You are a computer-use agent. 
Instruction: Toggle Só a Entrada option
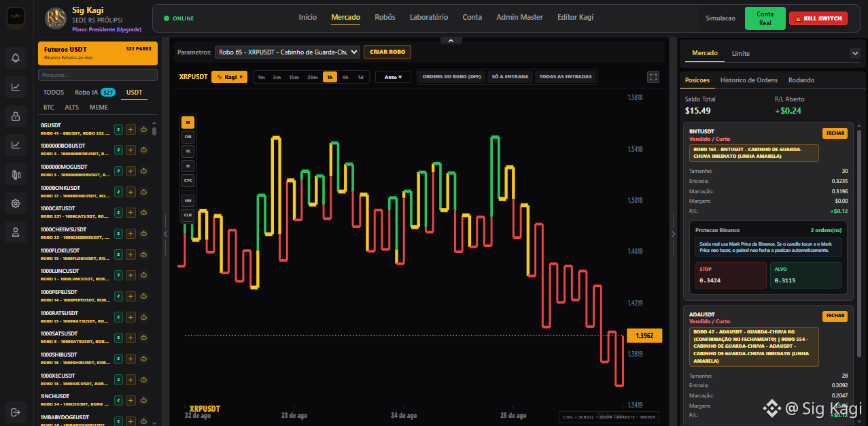pyautogui.click(x=510, y=77)
